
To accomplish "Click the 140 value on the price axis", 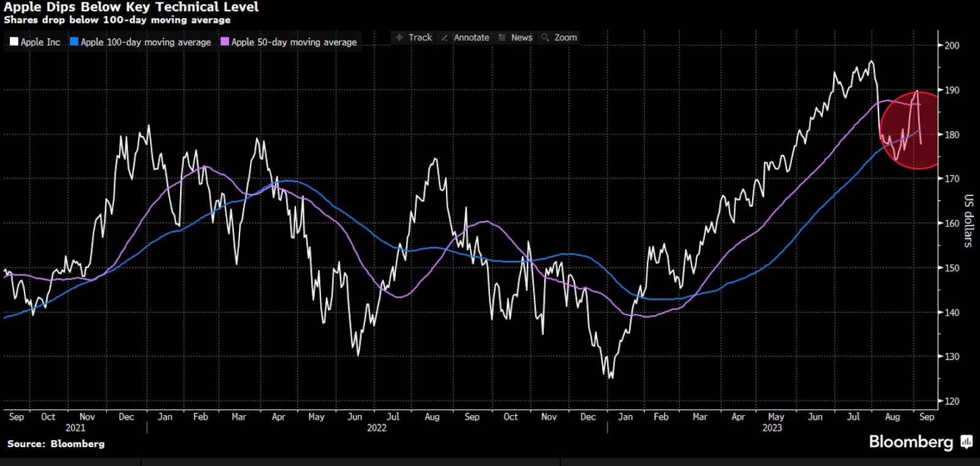I will [x=952, y=312].
